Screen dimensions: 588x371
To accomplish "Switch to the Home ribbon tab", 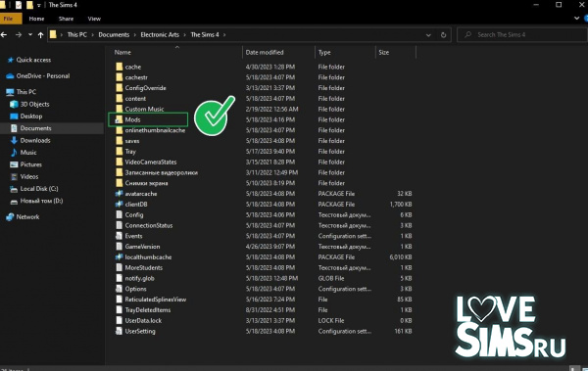I will coord(36,19).
